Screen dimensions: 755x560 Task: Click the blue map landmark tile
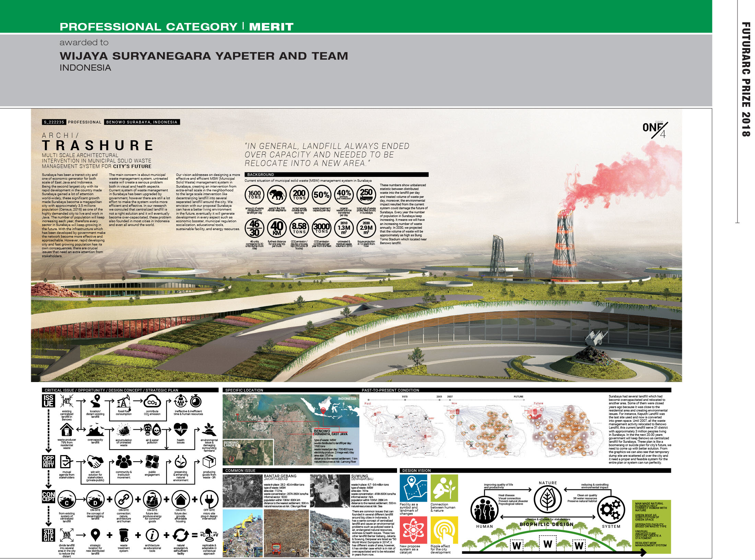(413, 488)
